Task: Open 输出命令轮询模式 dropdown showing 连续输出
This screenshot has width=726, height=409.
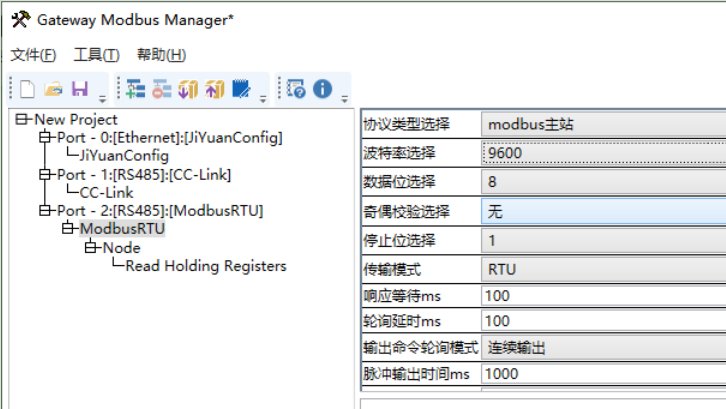Action: [604, 347]
